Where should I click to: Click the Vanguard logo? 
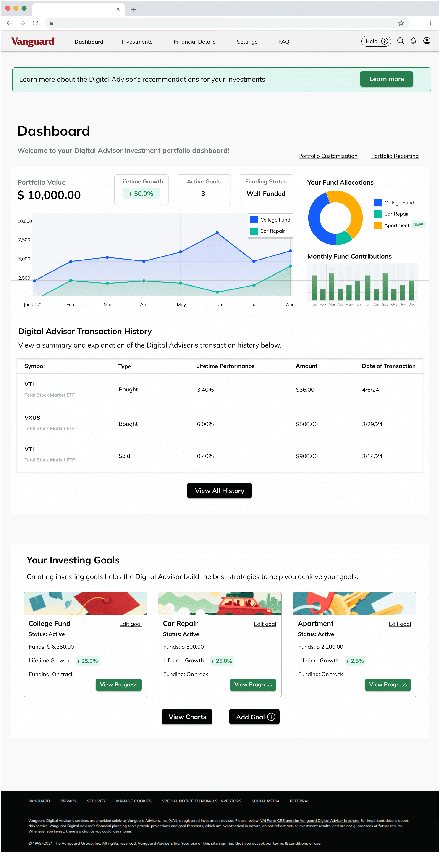coord(33,41)
